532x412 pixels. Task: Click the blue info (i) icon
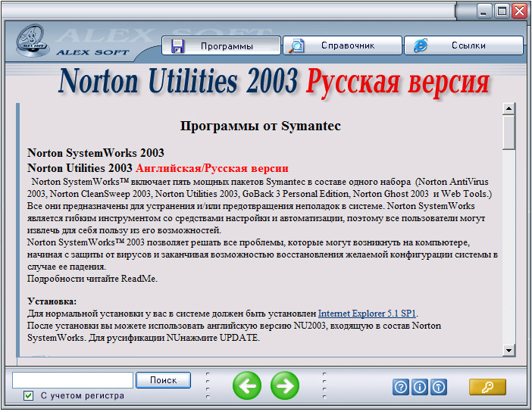pyautogui.click(x=419, y=387)
